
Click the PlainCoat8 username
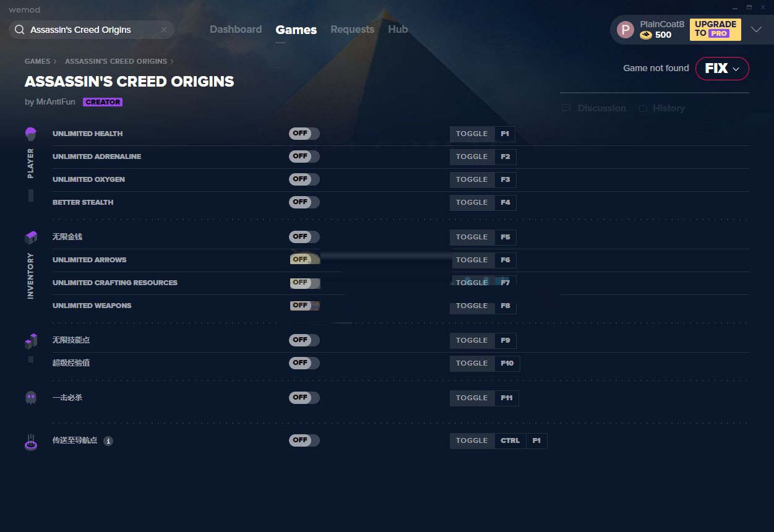(x=662, y=24)
